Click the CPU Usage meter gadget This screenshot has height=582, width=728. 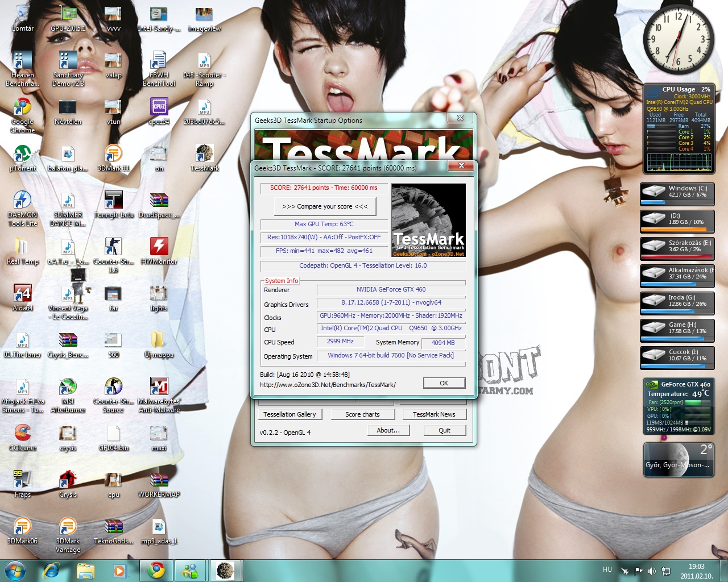coord(679,129)
